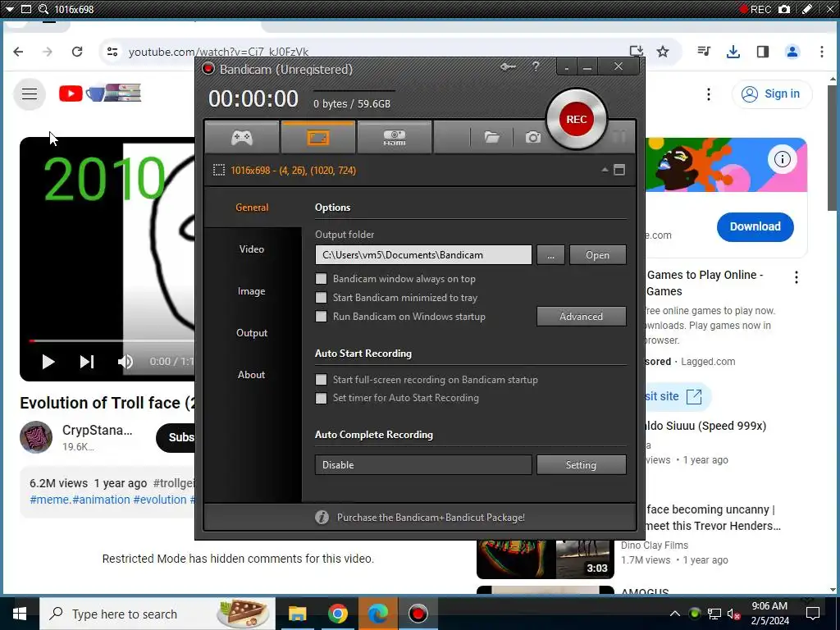
Task: Reload the YouTube page in browser
Action: point(77,52)
